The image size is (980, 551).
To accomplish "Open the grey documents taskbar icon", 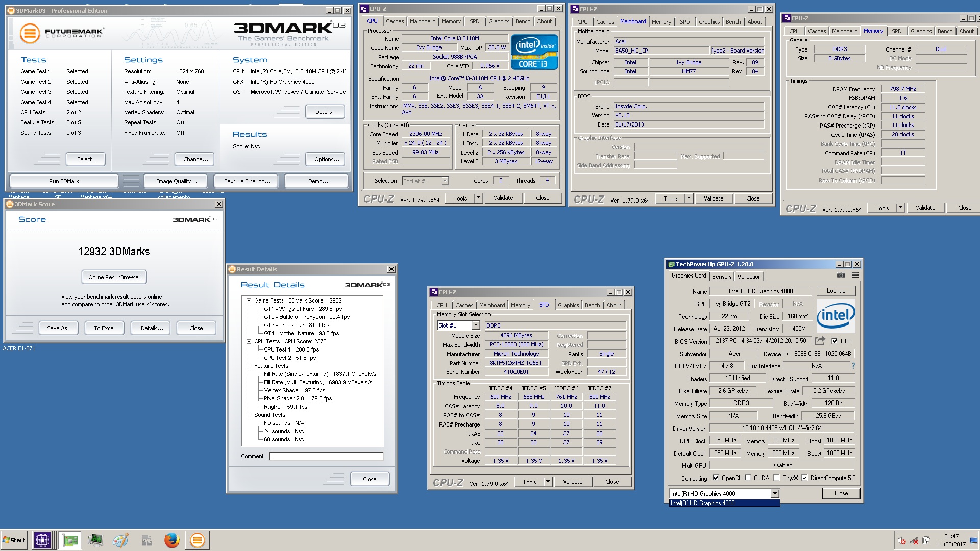I will click(x=146, y=540).
